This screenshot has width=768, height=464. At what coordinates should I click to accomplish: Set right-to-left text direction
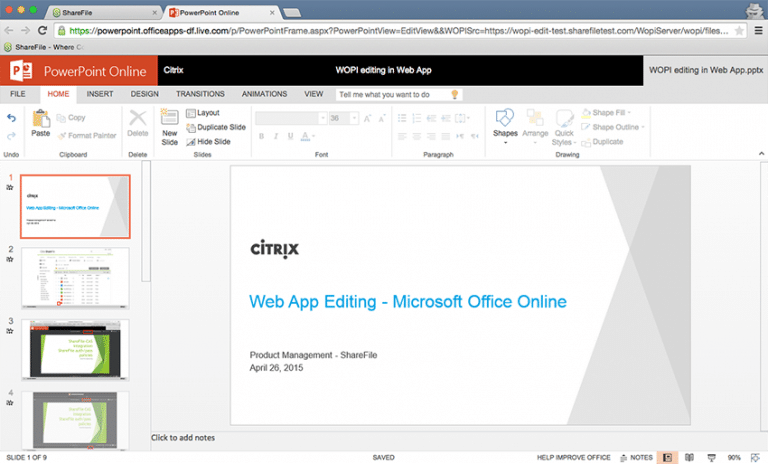[475, 136]
